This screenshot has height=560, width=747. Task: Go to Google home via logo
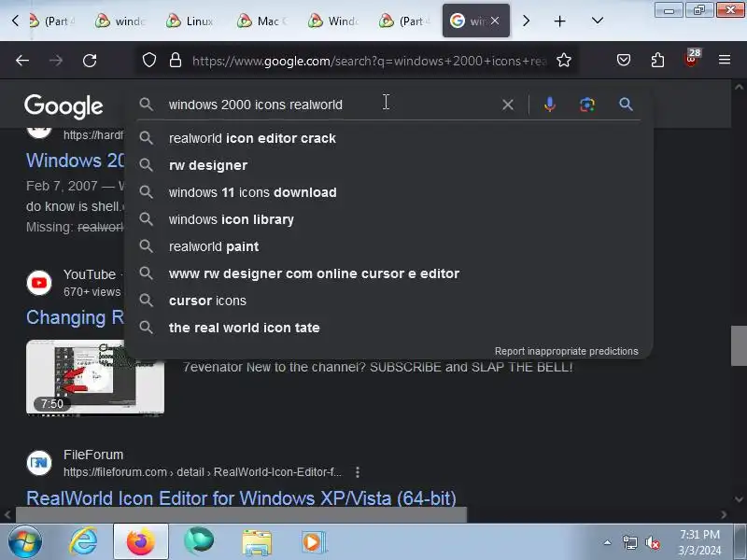click(x=63, y=105)
